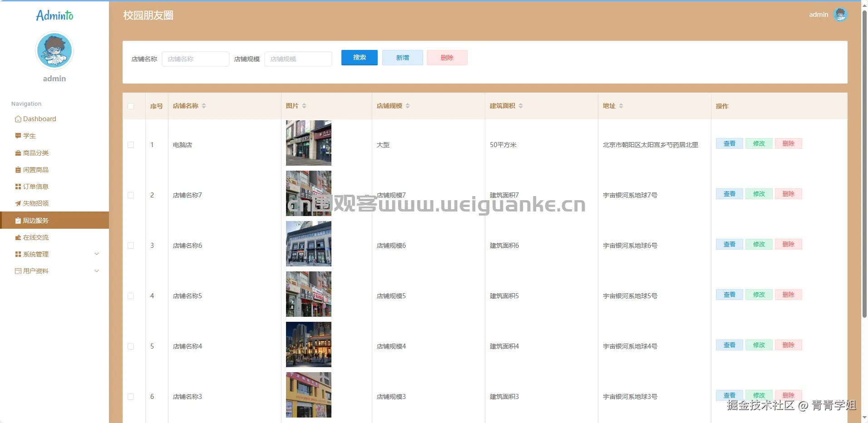Click the 失物招领 paper-plane icon
Image resolution: width=868 pixels, height=423 pixels.
(18, 203)
